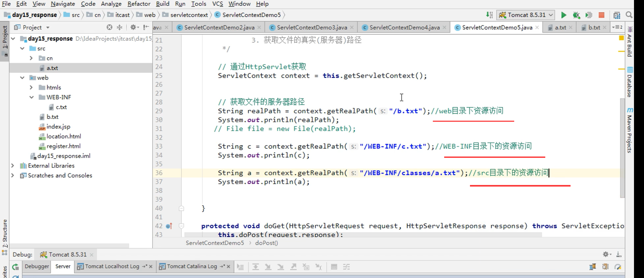Select register.html in the project tree
The image size is (644, 278).
pyautogui.click(x=63, y=146)
